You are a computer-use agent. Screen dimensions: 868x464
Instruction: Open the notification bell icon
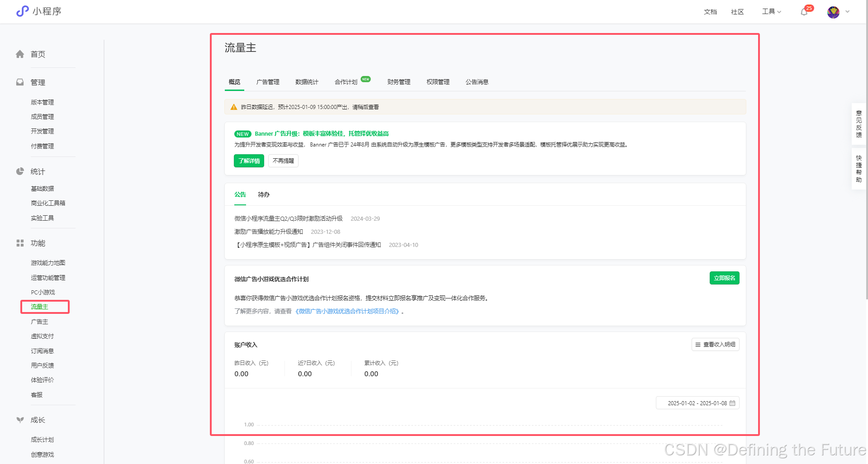(804, 12)
